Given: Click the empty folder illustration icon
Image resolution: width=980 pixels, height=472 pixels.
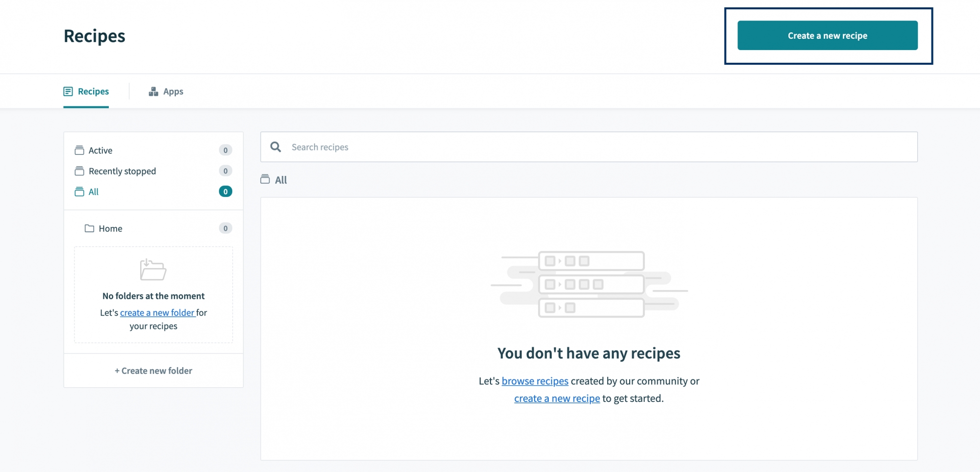Looking at the screenshot, I should (x=153, y=270).
